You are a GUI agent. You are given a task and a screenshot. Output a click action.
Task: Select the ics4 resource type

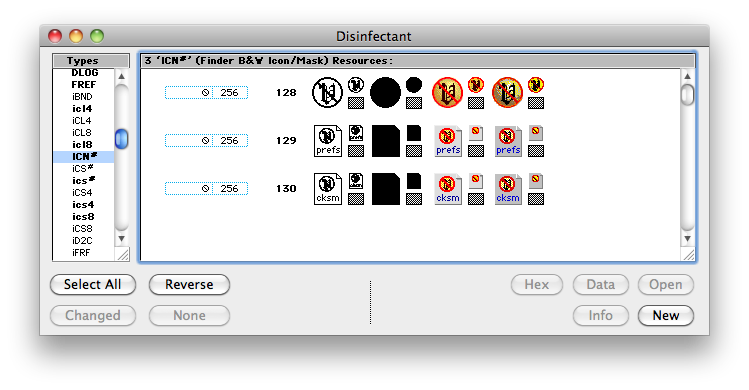click(84, 205)
